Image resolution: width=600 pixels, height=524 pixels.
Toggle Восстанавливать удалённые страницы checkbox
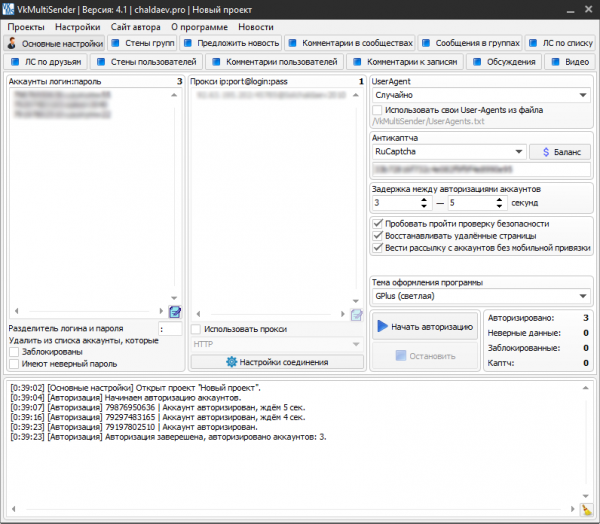[x=378, y=235]
